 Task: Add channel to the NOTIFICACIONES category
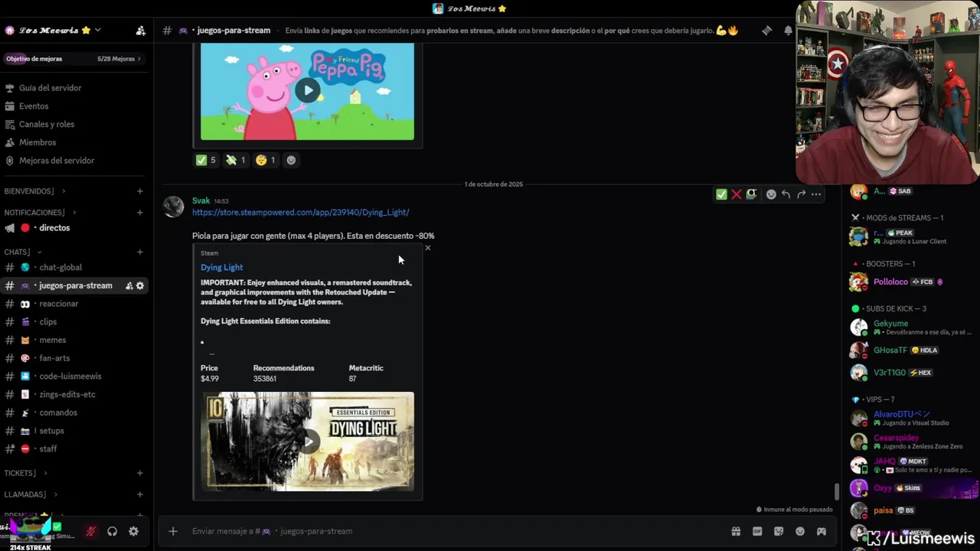pyautogui.click(x=140, y=213)
